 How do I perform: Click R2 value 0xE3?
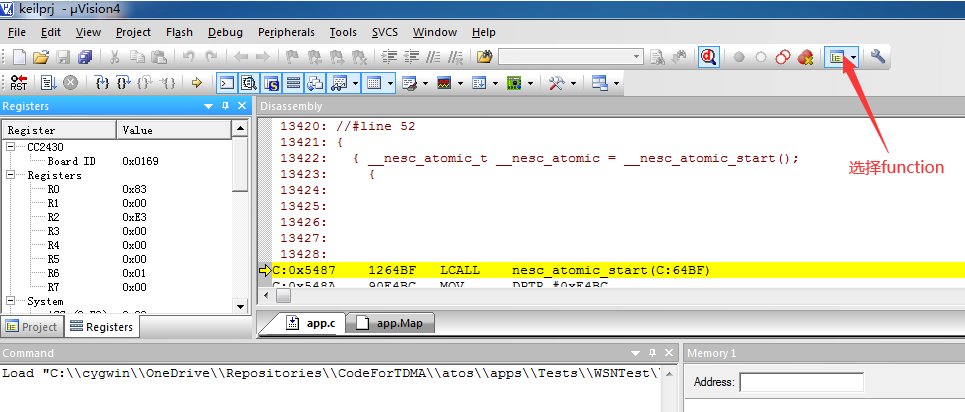(x=134, y=217)
